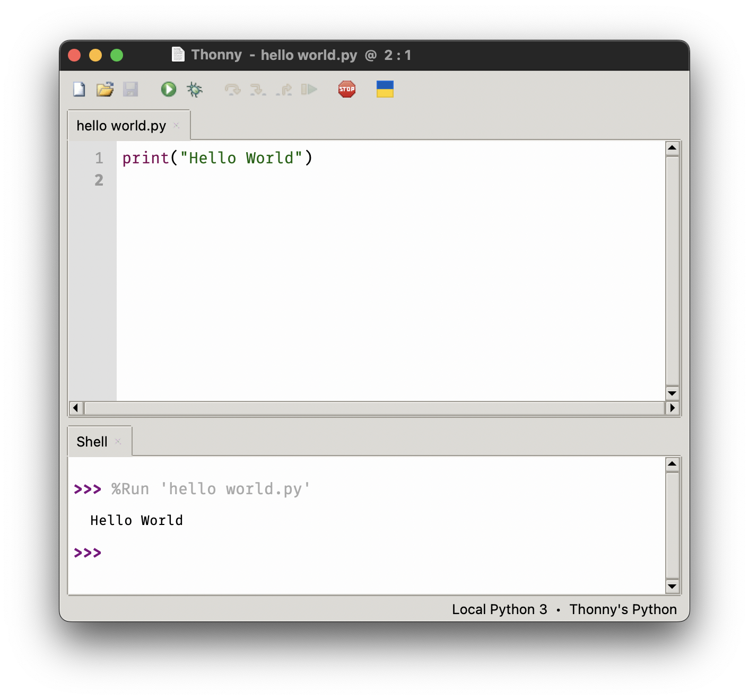Click the Step into icon

click(258, 89)
